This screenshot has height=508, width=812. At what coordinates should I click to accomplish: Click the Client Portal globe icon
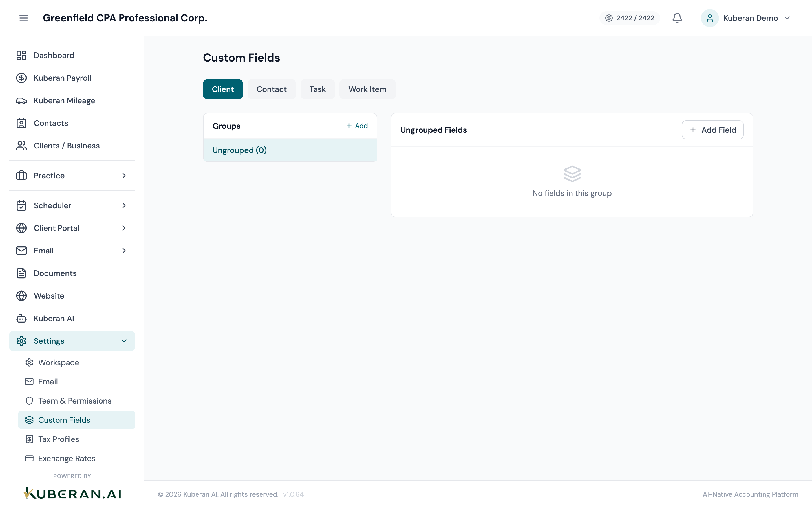(21, 228)
